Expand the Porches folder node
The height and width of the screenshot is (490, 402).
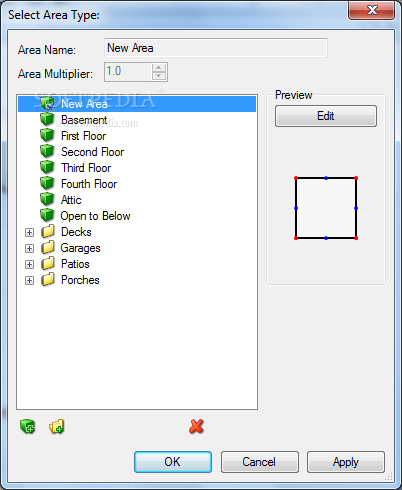point(29,280)
